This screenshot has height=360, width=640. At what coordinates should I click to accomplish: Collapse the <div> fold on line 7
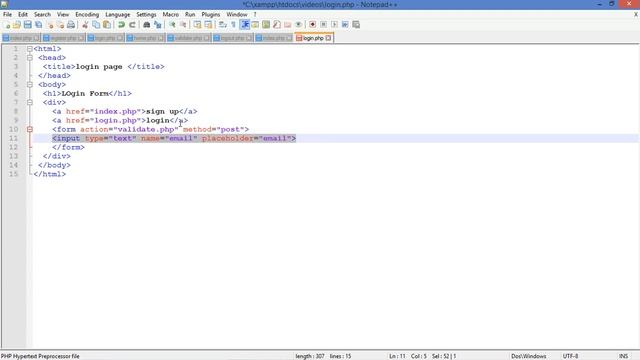30,102
